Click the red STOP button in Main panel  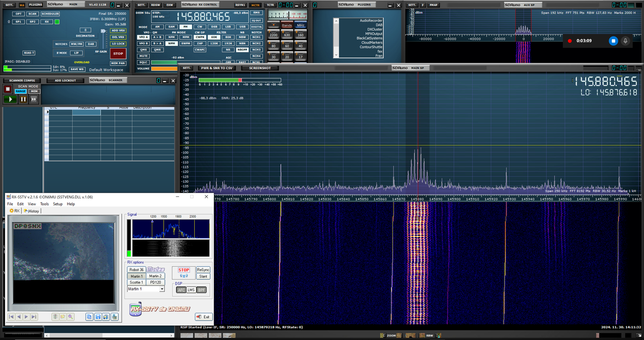click(118, 53)
